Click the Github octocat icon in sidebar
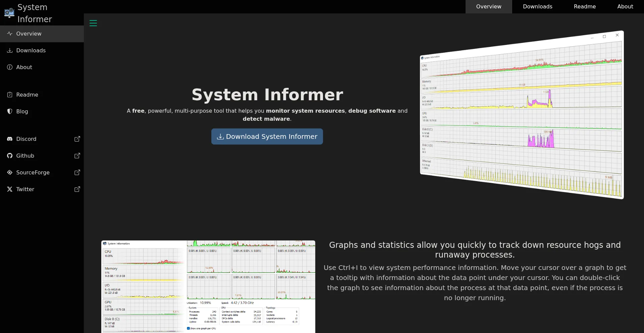 coord(10,156)
